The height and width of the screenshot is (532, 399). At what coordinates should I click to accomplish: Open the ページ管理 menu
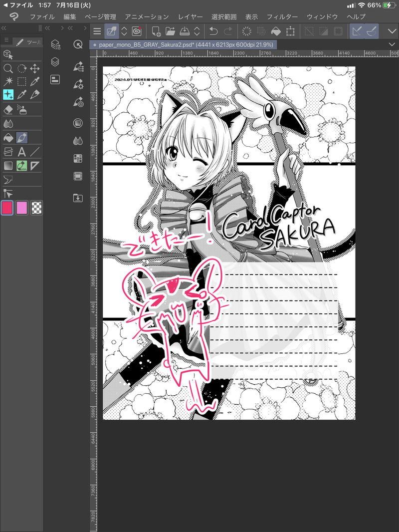(x=100, y=16)
